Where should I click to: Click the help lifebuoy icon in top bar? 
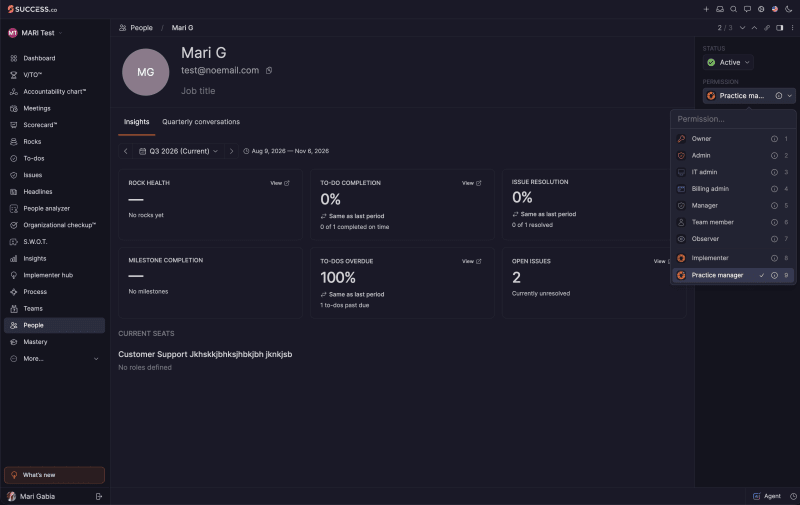click(761, 9)
